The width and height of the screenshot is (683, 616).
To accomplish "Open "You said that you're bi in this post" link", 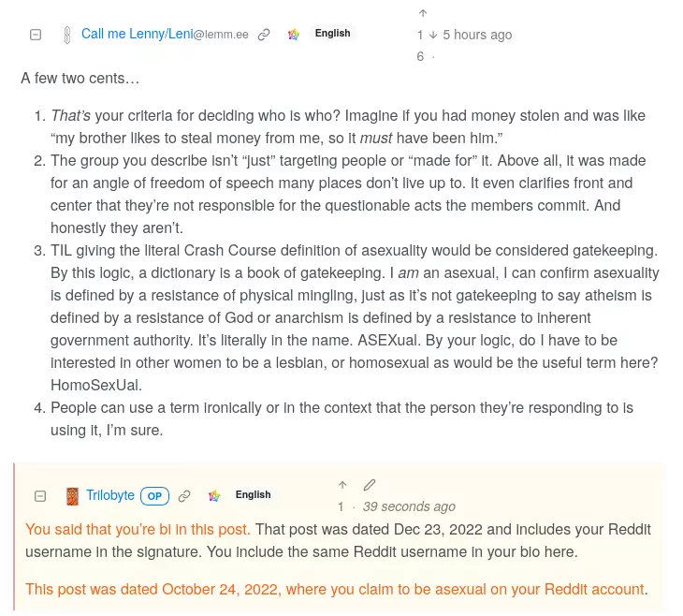I will coord(138,529).
